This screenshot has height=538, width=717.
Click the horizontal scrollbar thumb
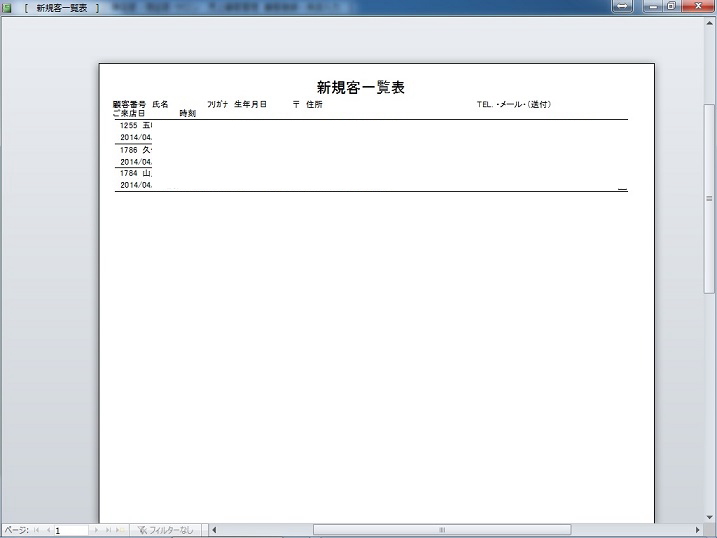[x=442, y=530]
